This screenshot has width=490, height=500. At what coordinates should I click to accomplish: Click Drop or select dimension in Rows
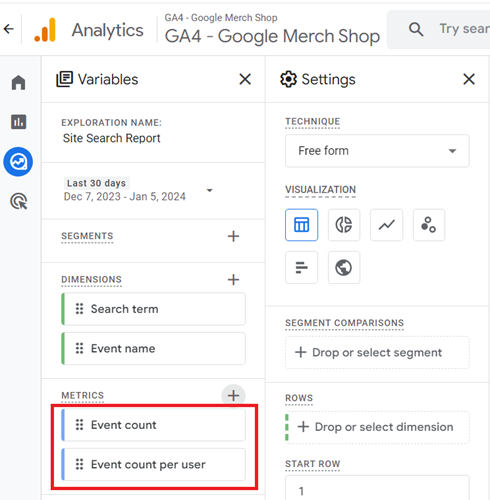pyautogui.click(x=377, y=427)
